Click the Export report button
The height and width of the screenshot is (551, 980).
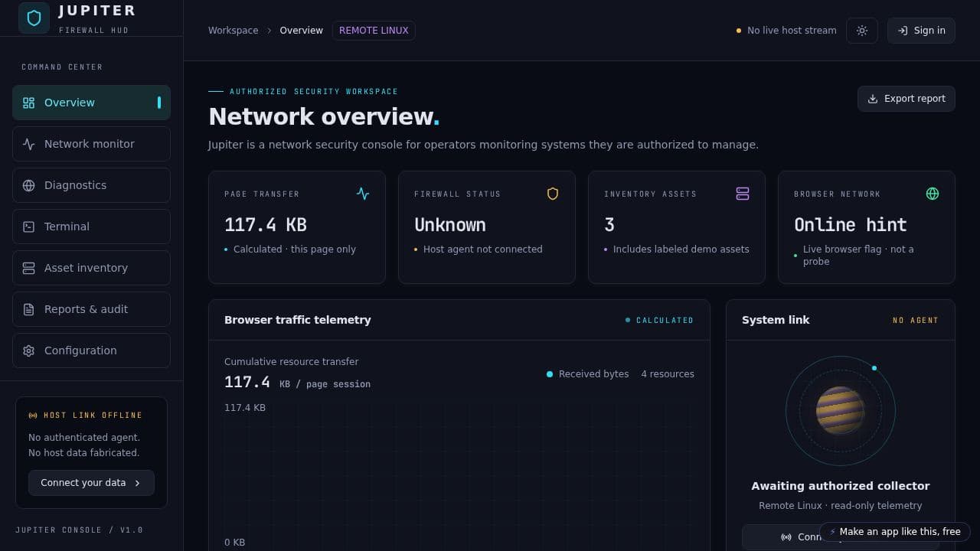click(x=906, y=99)
